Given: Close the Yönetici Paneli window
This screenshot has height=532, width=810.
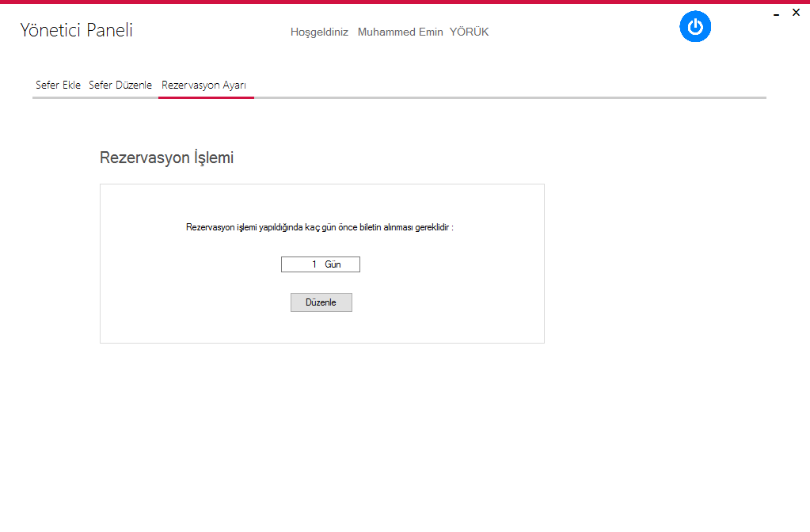Looking at the screenshot, I should click(796, 13).
